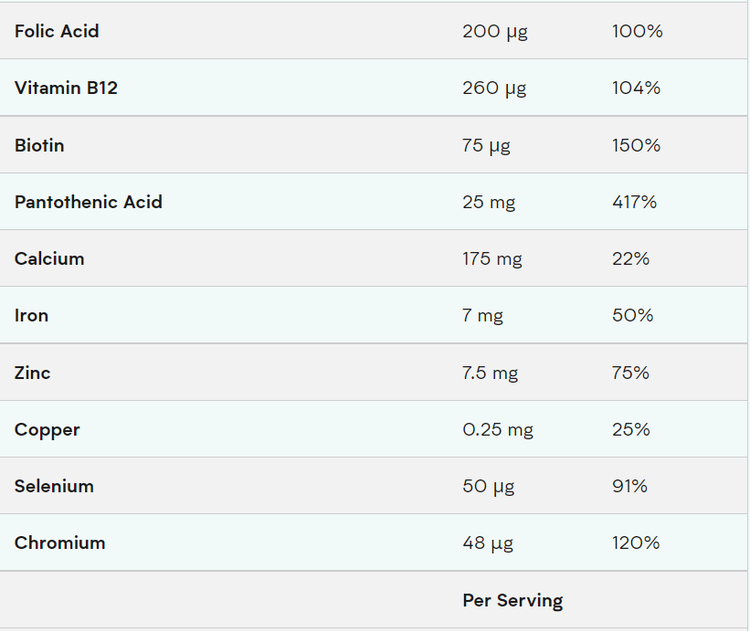The height and width of the screenshot is (631, 750).
Task: Click the Calcium nutrient name
Action: (49, 259)
